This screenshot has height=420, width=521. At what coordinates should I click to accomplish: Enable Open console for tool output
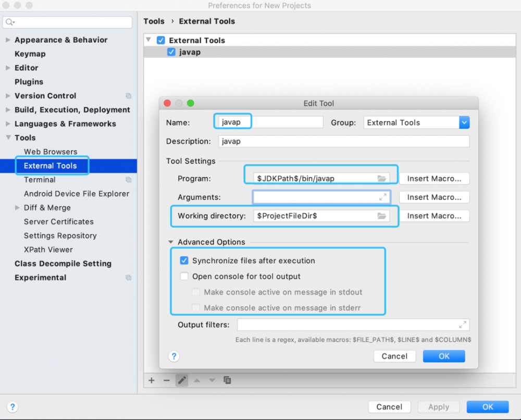184,276
